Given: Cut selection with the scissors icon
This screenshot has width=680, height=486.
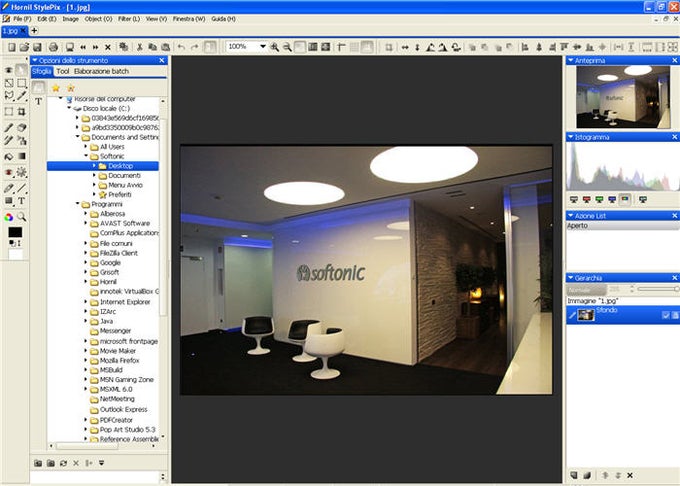Looking at the screenshot, I should pos(140,47).
